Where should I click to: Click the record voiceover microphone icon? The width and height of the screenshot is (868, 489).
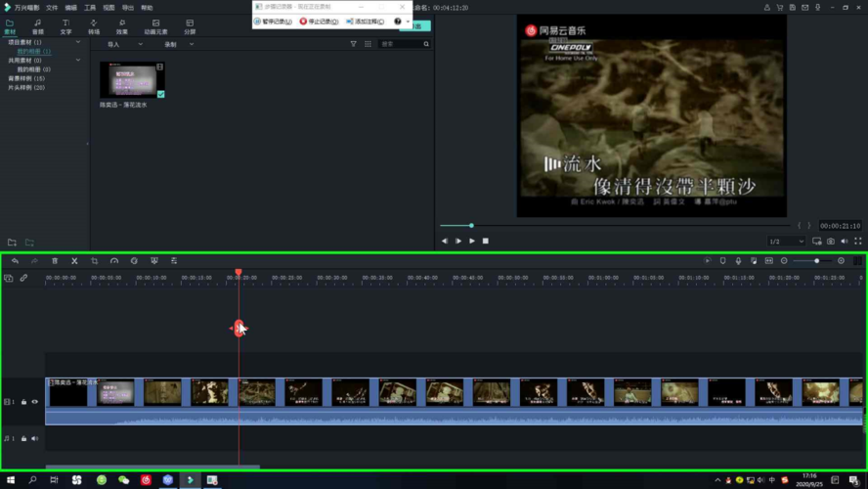tap(738, 261)
